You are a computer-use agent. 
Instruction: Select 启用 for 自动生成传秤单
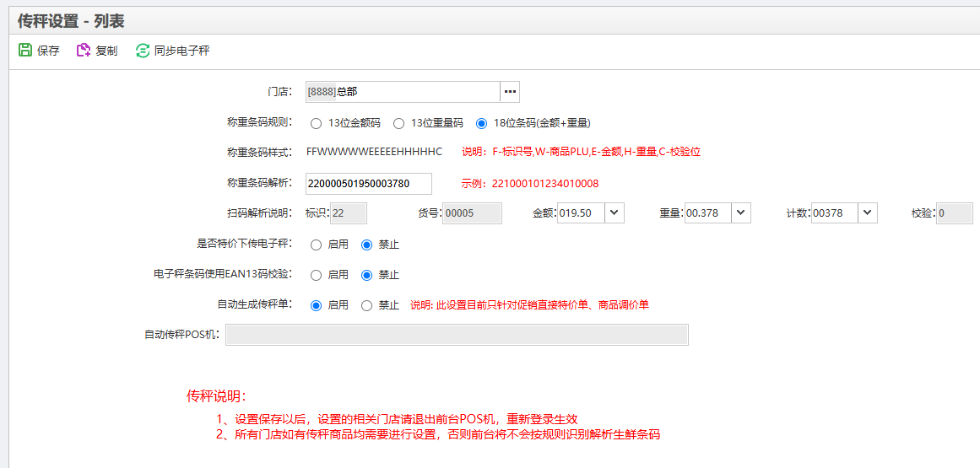(317, 305)
